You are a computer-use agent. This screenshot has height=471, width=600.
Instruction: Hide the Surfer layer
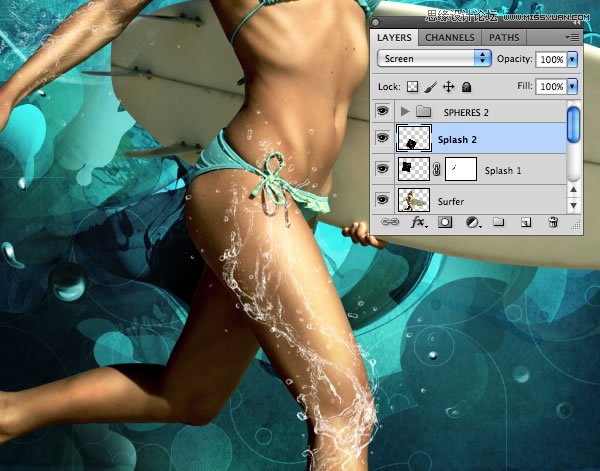pyautogui.click(x=383, y=199)
